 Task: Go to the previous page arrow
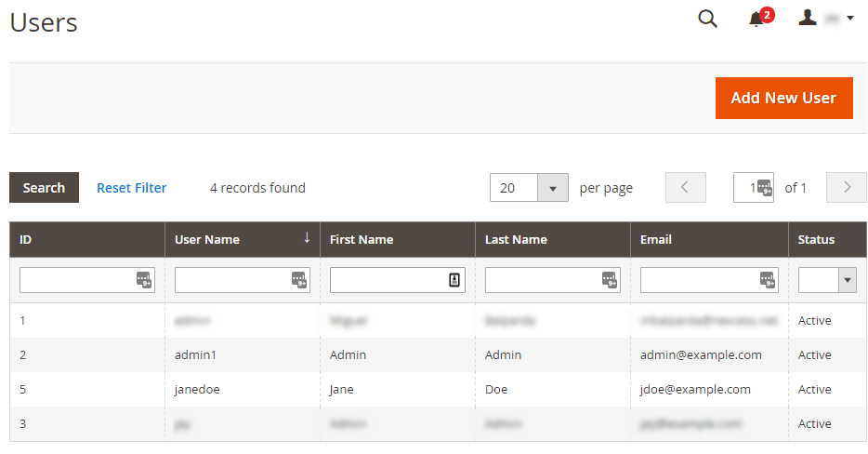[x=685, y=188]
